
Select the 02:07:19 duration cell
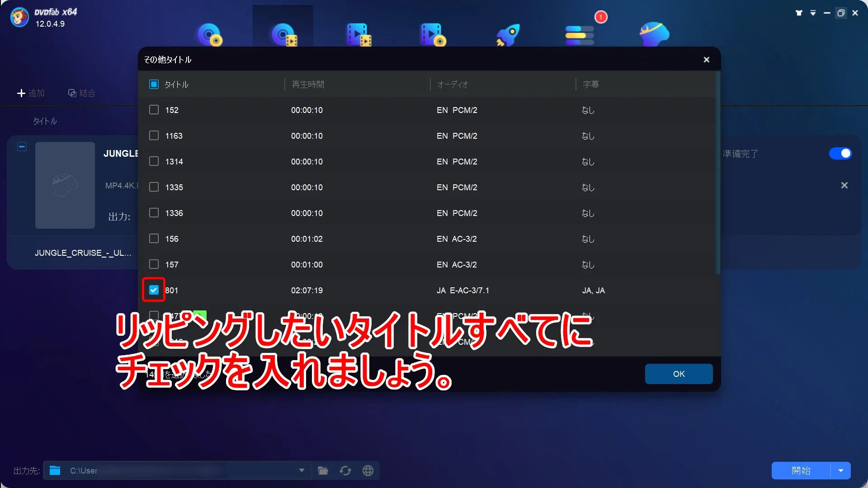(307, 291)
